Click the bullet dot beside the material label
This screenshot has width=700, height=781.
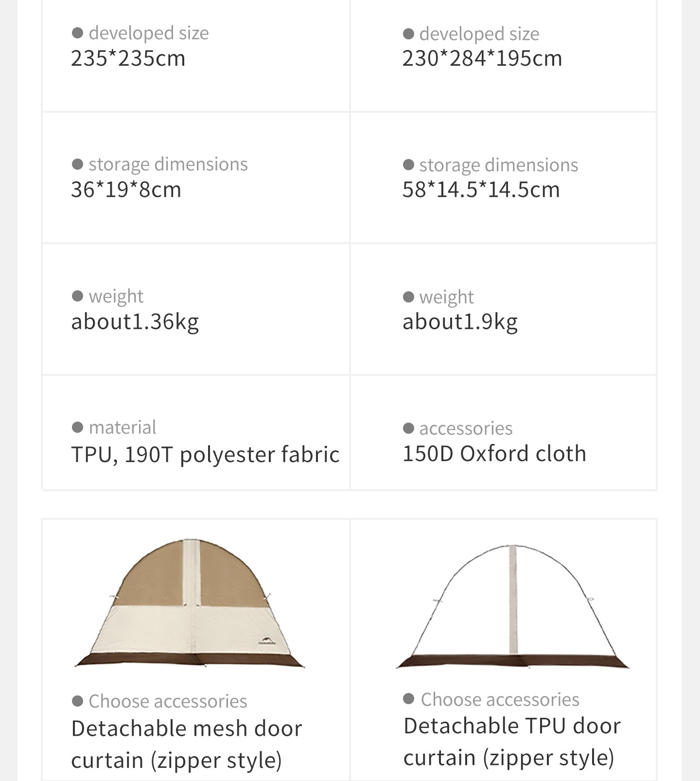point(77,427)
